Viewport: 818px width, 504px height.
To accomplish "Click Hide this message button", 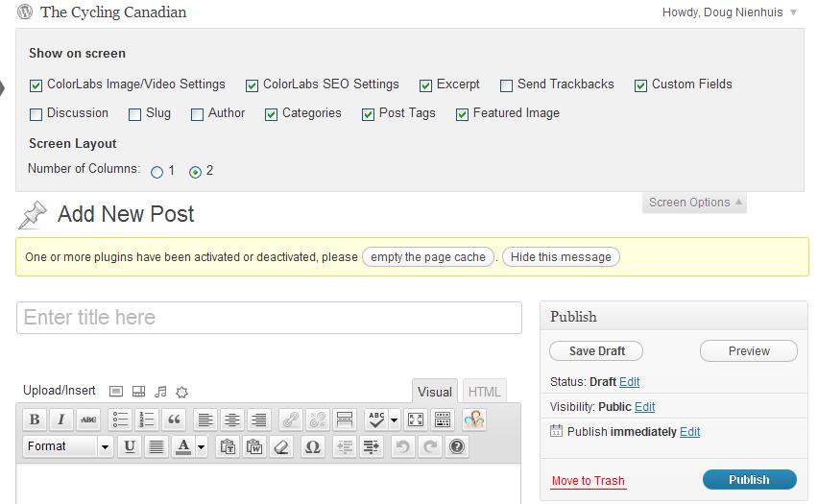I will 561,257.
